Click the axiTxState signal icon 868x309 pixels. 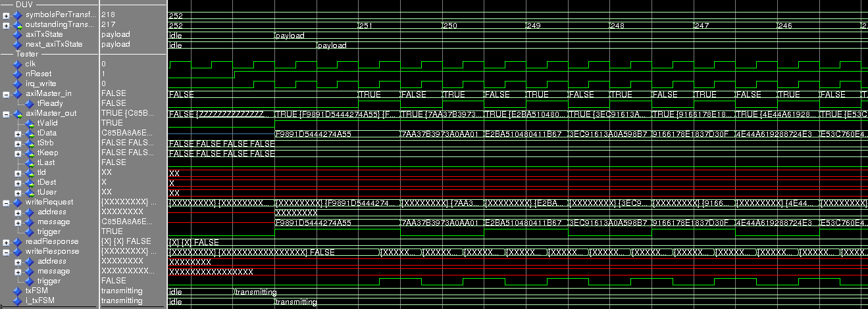pos(17,34)
